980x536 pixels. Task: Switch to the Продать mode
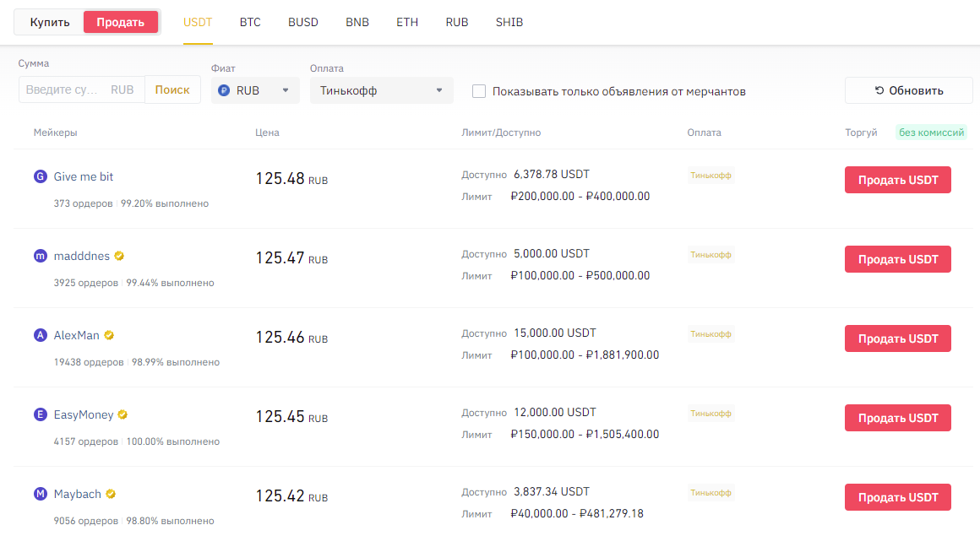tap(121, 22)
